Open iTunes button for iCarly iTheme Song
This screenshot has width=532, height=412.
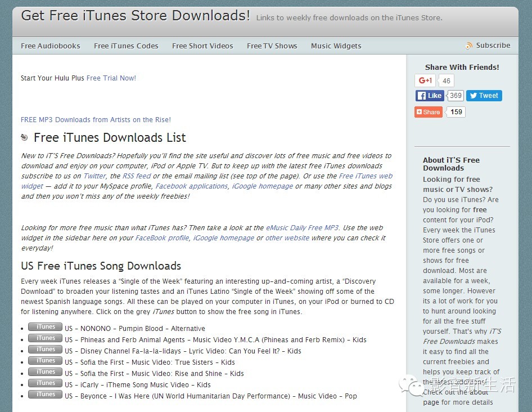pyautogui.click(x=46, y=383)
